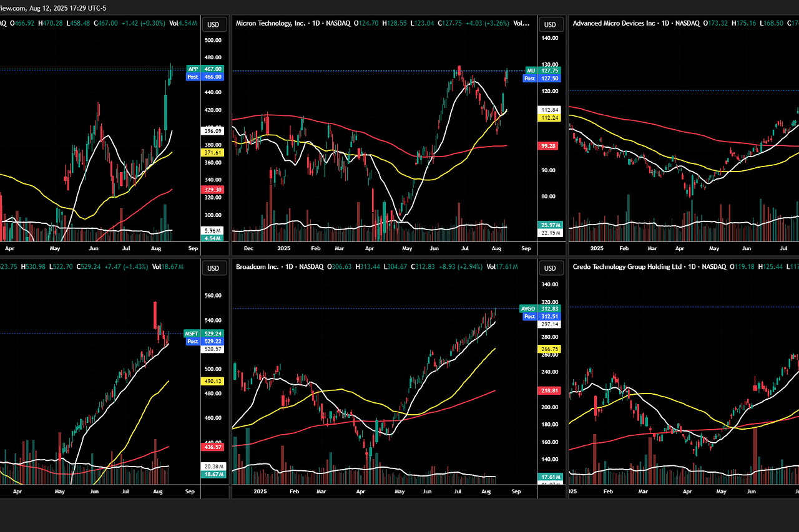Select the APP Post 466.00 label

click(205, 77)
